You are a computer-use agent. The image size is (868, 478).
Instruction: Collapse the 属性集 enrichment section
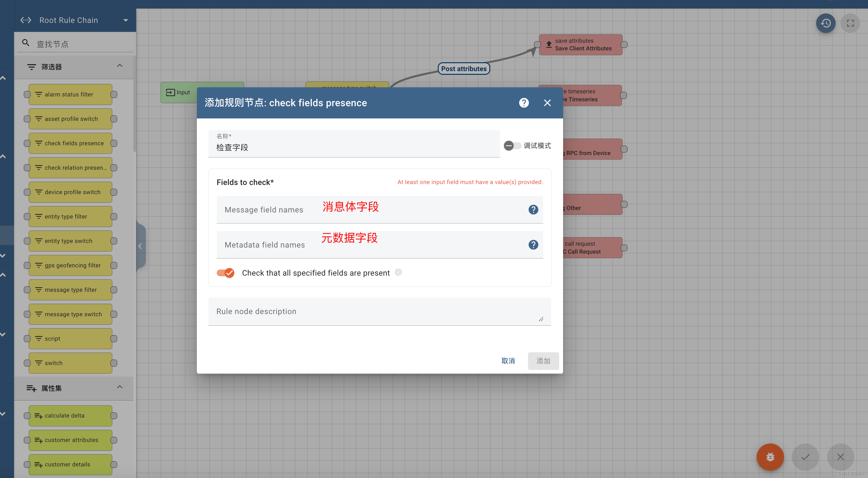click(120, 387)
